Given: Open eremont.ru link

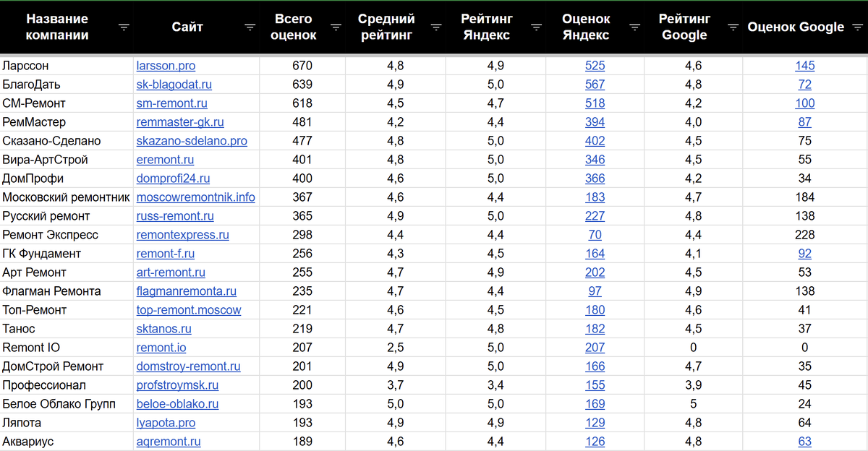Looking at the screenshot, I should click(x=165, y=160).
